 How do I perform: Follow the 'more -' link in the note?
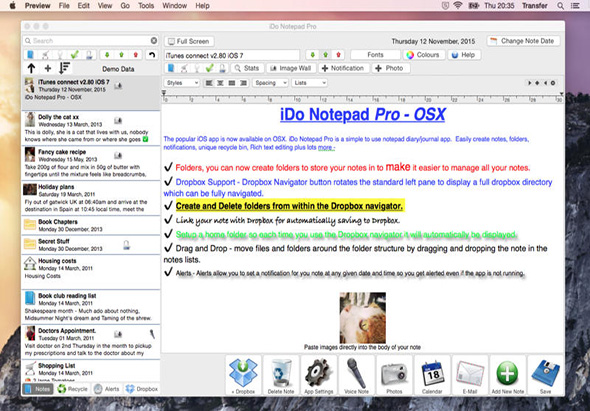point(326,148)
